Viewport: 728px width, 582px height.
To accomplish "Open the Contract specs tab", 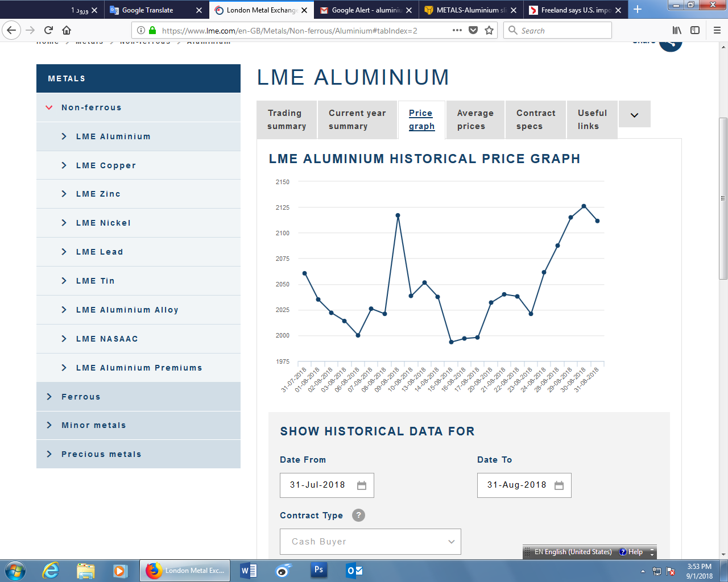I will click(x=536, y=120).
